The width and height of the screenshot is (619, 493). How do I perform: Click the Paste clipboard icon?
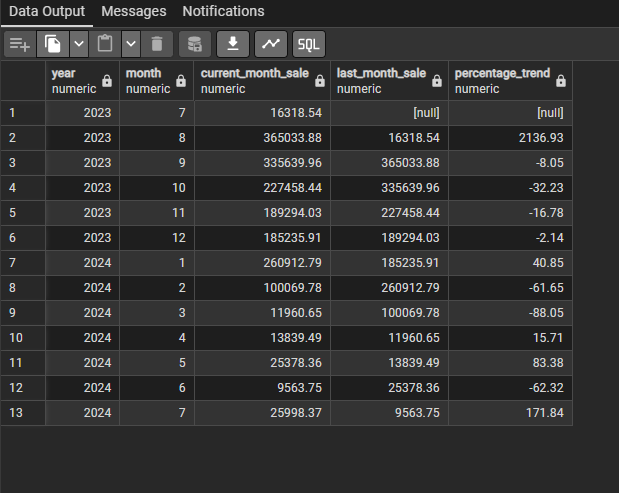coord(104,44)
